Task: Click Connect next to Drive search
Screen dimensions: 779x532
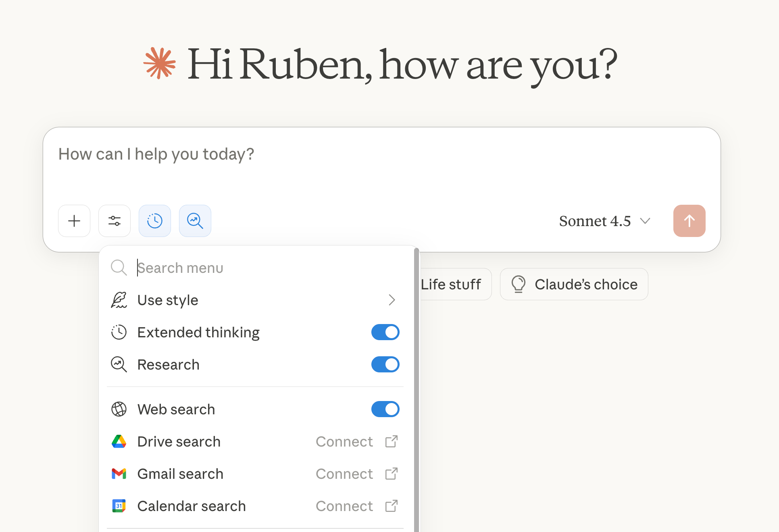Action: click(x=344, y=442)
